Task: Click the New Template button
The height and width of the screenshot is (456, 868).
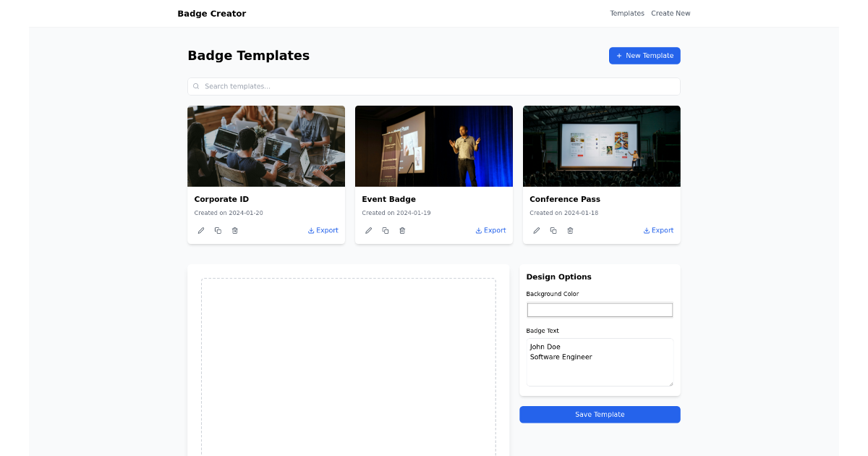Action: (x=644, y=56)
